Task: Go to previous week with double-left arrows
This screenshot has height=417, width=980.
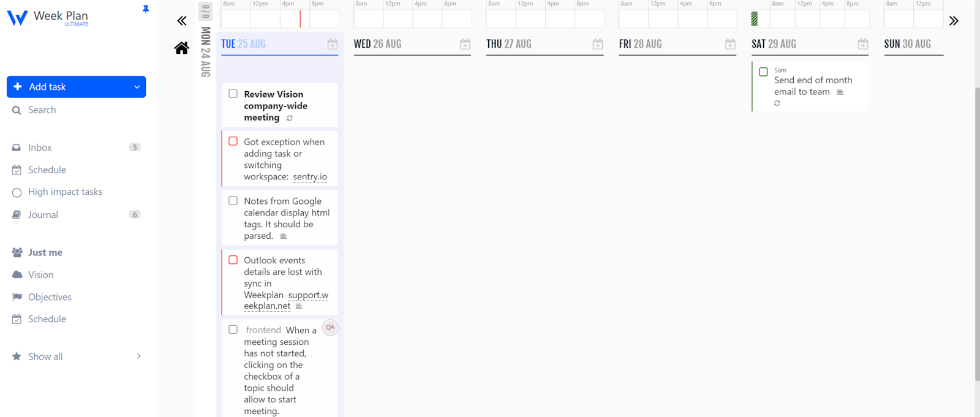Action: point(182,21)
